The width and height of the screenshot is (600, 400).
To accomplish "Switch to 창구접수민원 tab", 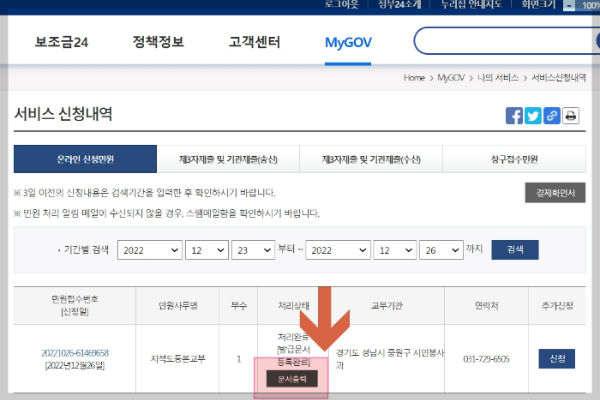I will coord(514,159).
